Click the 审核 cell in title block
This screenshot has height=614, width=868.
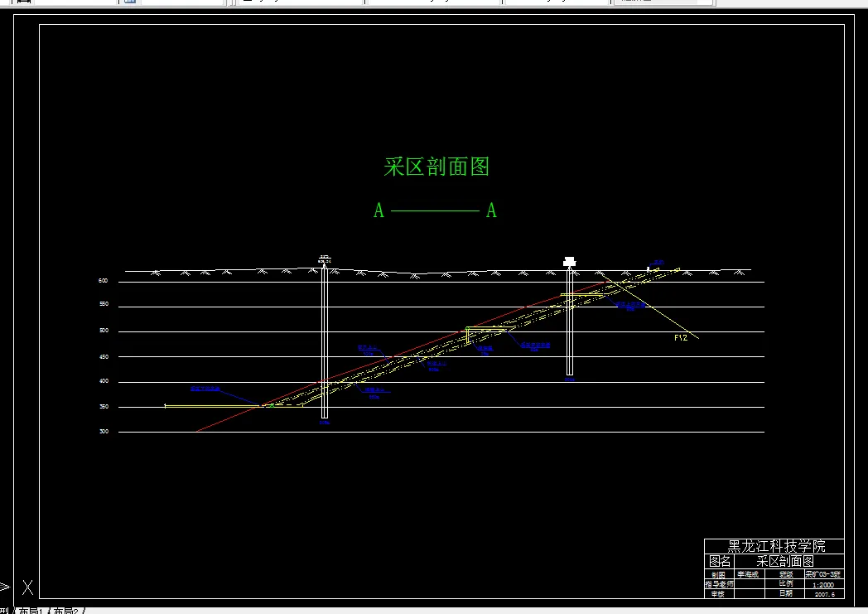pos(718,593)
